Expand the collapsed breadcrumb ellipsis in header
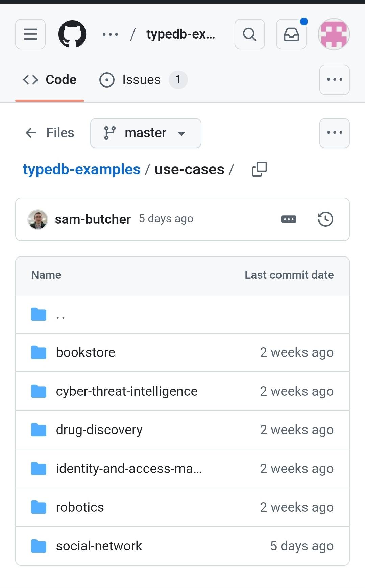Image resolution: width=365 pixels, height=588 pixels. 110,34
